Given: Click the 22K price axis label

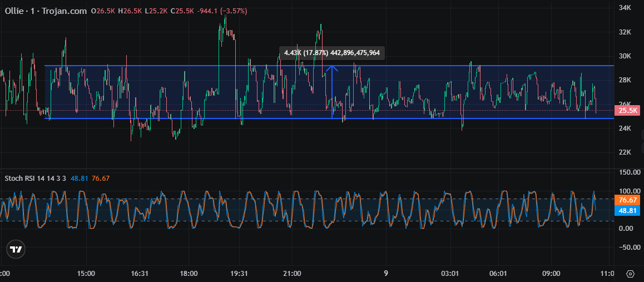Looking at the screenshot, I should (625, 152).
